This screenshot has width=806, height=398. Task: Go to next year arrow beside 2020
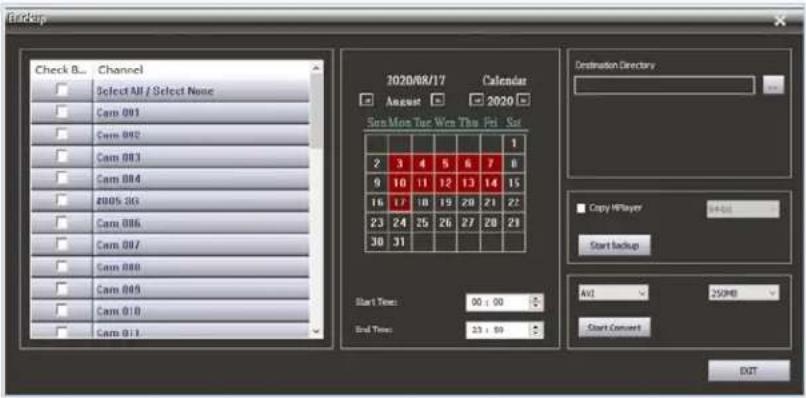point(523,100)
